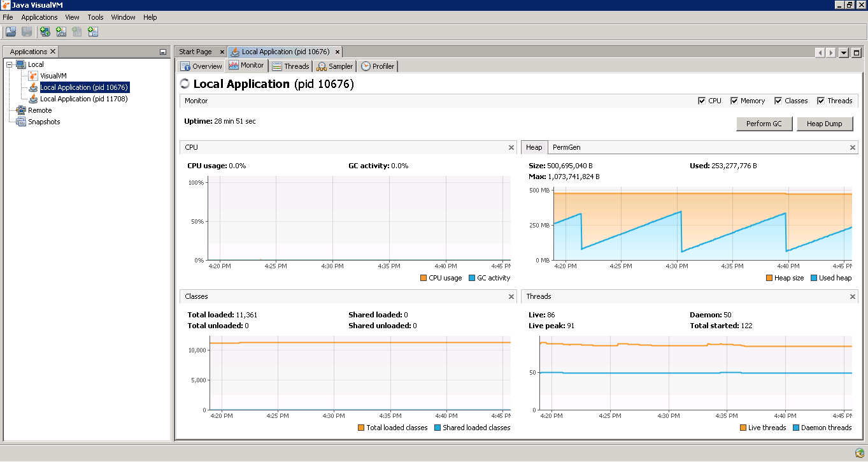The height and width of the screenshot is (462, 868).
Task: Click the Add JMX Connection toolbar icon
Action: point(61,31)
